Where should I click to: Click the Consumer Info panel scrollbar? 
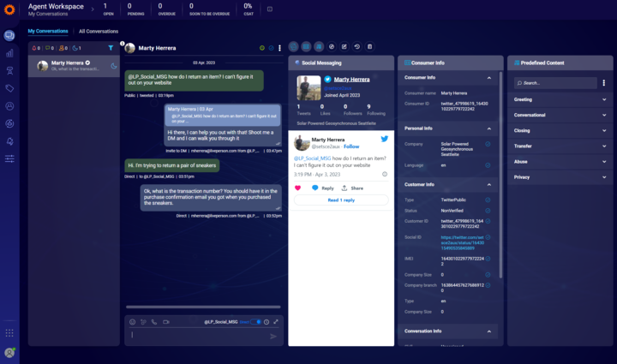pyautogui.click(x=500, y=175)
